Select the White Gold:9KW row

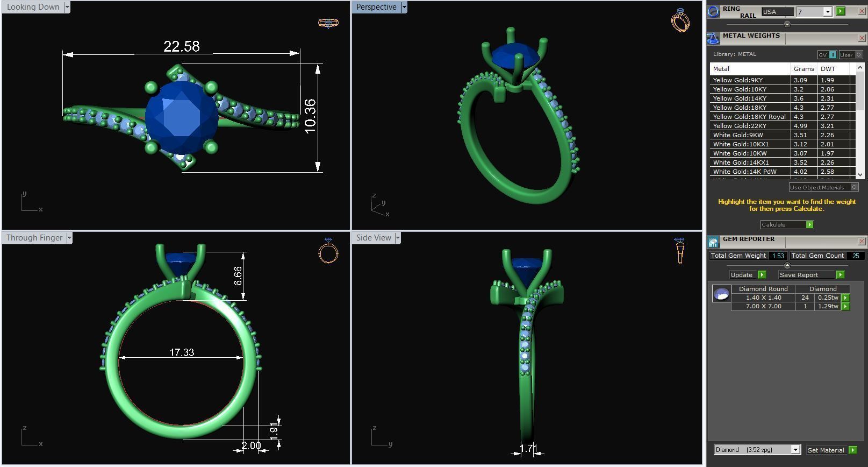(x=783, y=135)
